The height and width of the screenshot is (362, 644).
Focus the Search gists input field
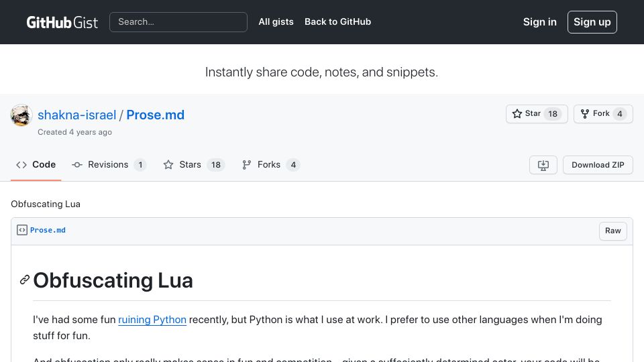click(178, 22)
